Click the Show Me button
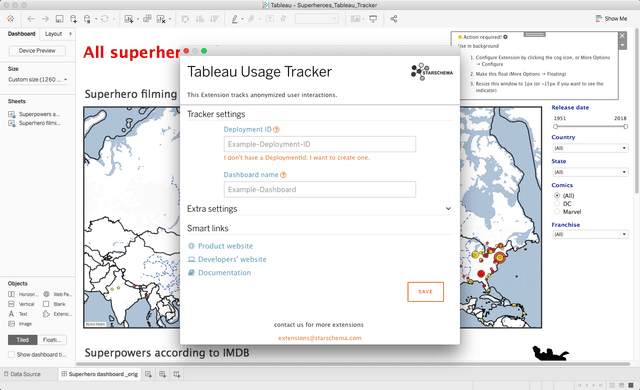 point(611,19)
